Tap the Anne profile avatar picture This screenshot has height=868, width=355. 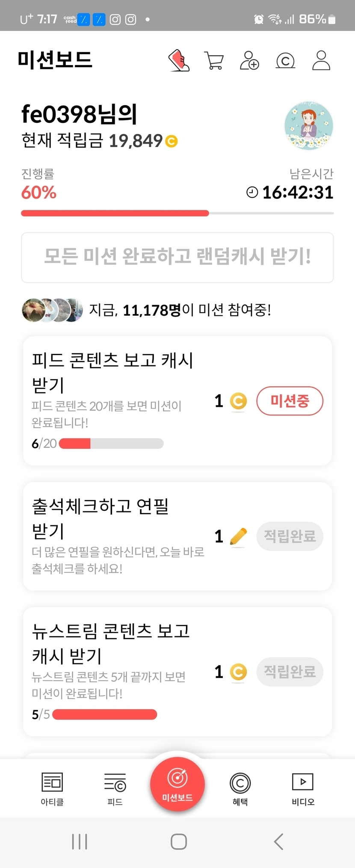309,126
